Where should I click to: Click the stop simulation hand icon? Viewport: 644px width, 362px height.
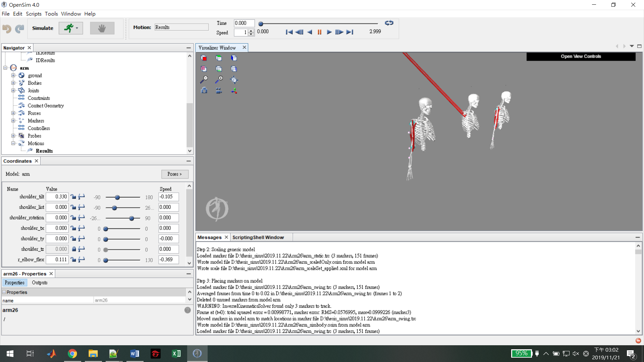point(102,28)
